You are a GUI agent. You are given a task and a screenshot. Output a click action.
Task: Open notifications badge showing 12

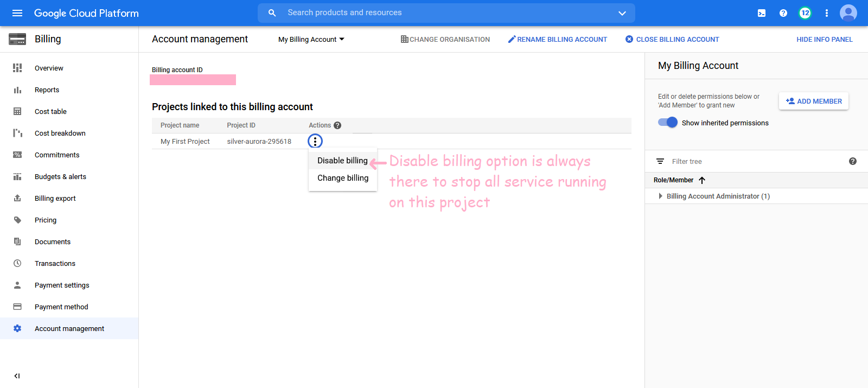(x=805, y=13)
